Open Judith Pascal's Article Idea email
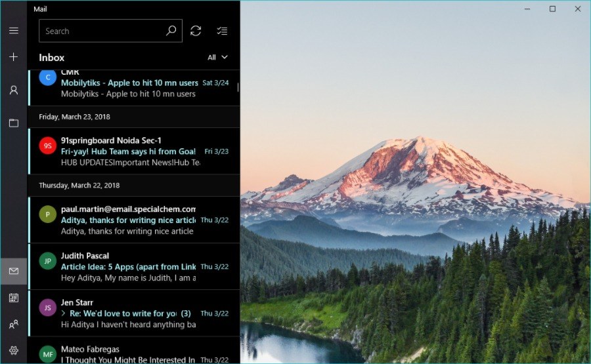Screen dimensions: 591x364 (131, 266)
